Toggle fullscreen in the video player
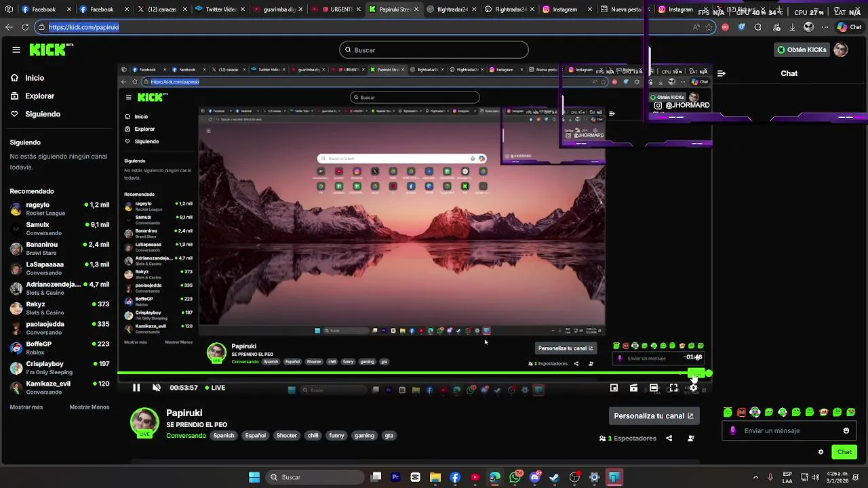Viewport: 868px width, 488px height. 673,388
